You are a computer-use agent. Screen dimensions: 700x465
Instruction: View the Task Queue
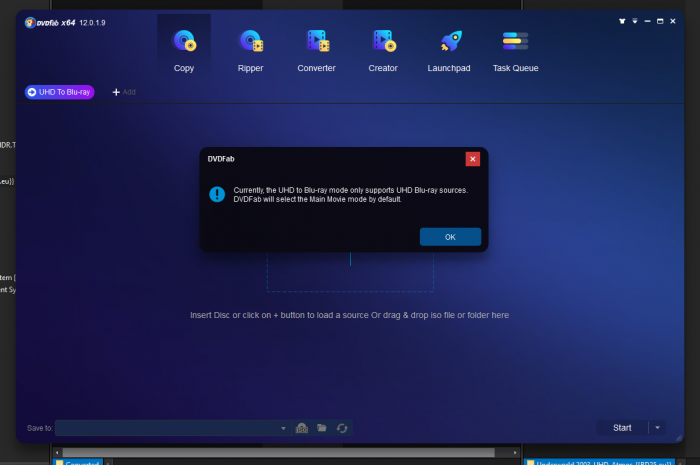pyautogui.click(x=516, y=50)
